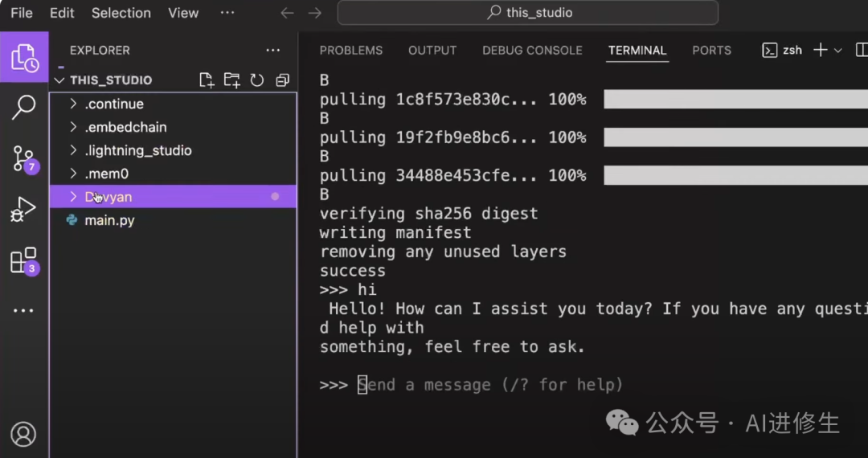Viewport: 868px width, 458px height.
Task: Add a new terminal with plus icon
Action: point(821,51)
